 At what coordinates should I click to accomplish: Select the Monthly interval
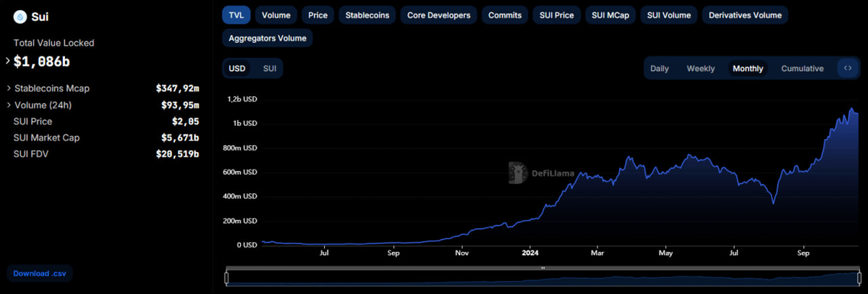(x=748, y=69)
